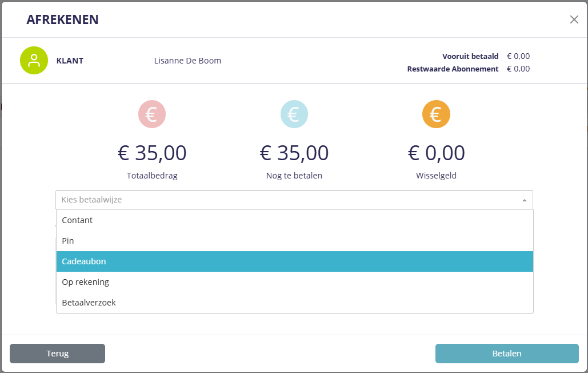
Task: Click the blue euro Nog te betalen icon
Action: pos(294,114)
